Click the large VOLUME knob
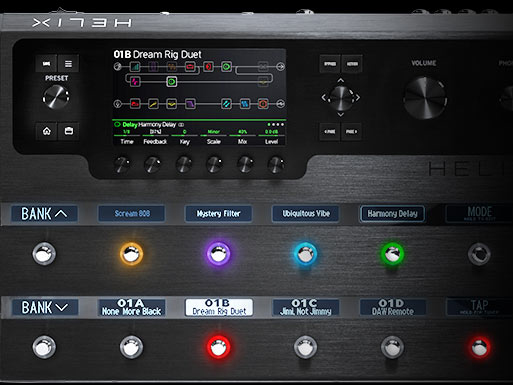Viewport: 513px width, 385px height. click(x=425, y=98)
